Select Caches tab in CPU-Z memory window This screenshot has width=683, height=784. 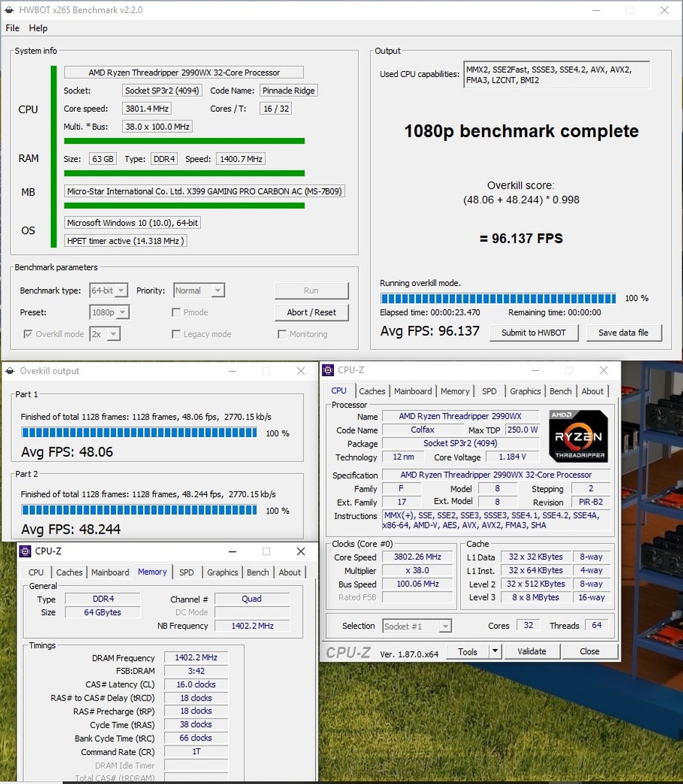pyautogui.click(x=69, y=572)
